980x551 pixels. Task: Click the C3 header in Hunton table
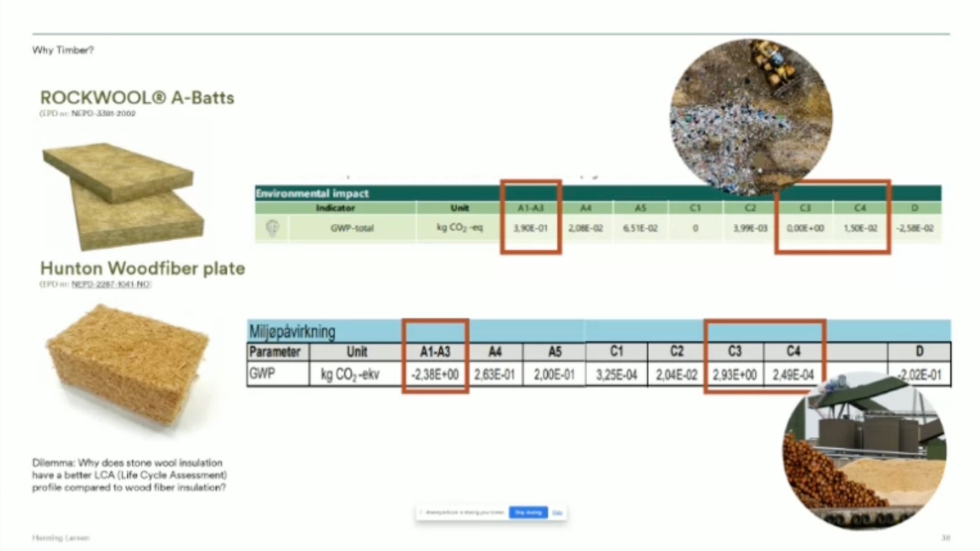(x=734, y=352)
